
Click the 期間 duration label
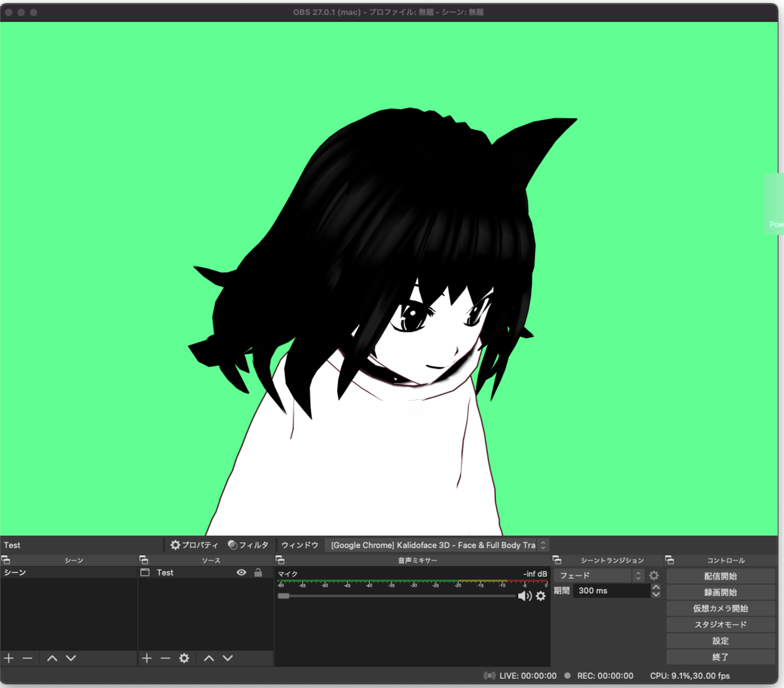click(562, 591)
